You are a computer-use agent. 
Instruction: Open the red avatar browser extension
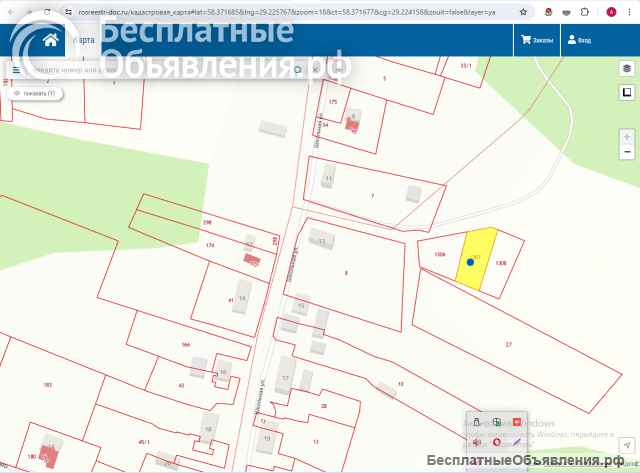click(548, 12)
